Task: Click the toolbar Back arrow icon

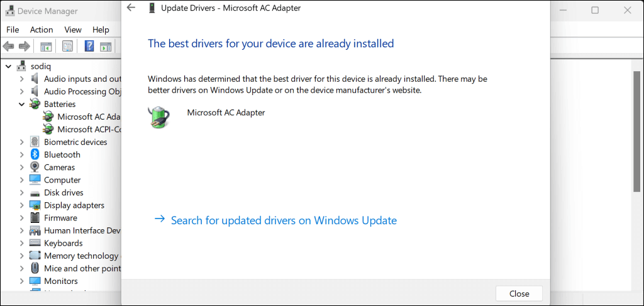Action: [9, 46]
